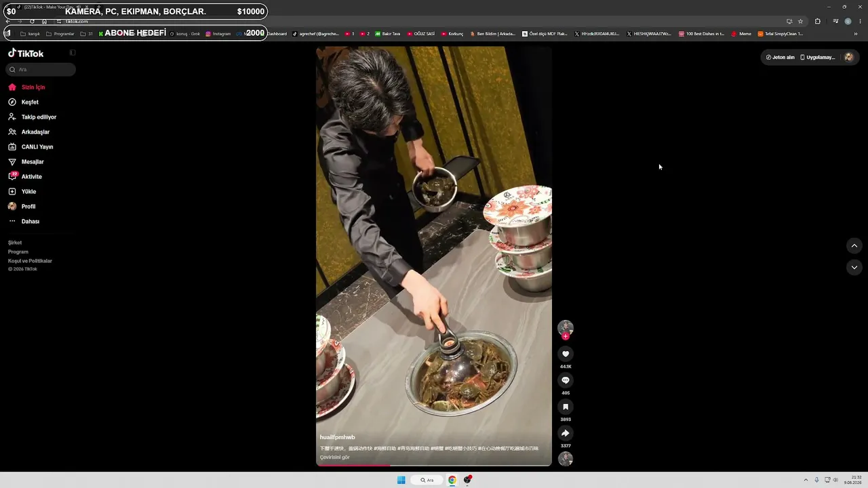Open Chrome media control icon
Image resolution: width=868 pixels, height=488 pixels.
coord(835,22)
